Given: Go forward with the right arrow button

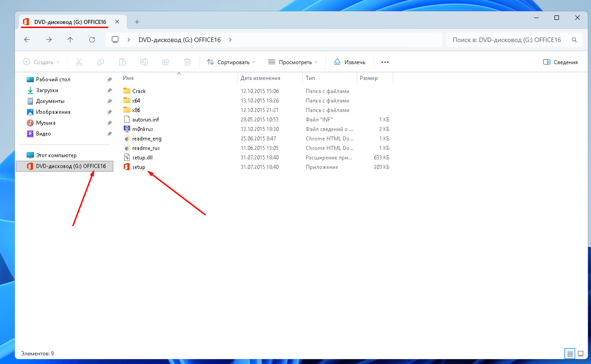Looking at the screenshot, I should (x=49, y=40).
